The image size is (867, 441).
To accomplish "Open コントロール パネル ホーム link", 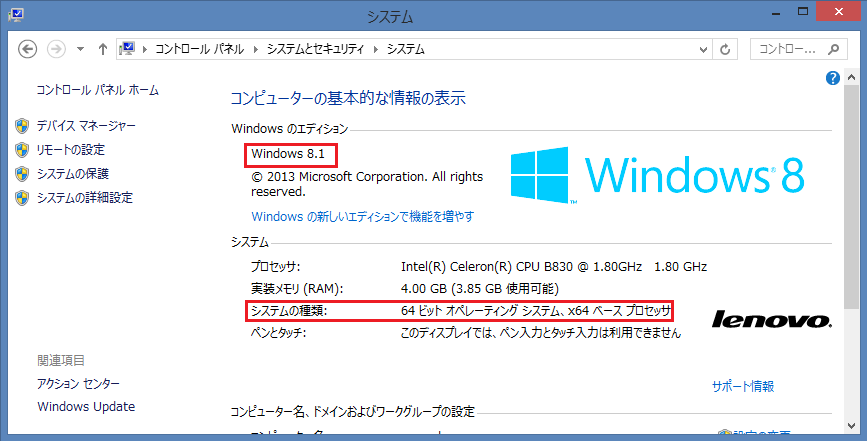I will coord(97,90).
